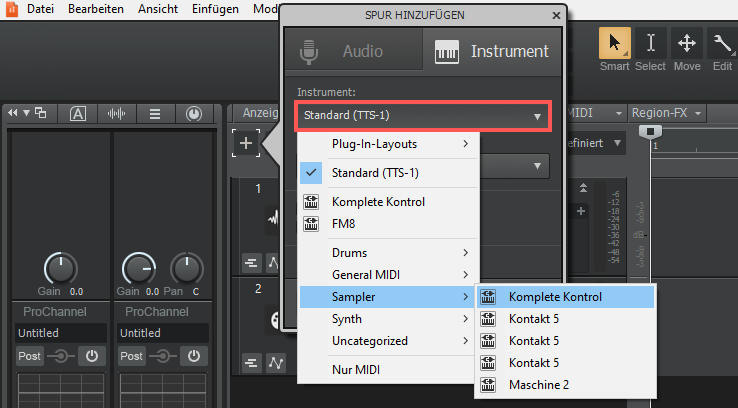Adjust right channel Gain knob
The width and height of the screenshot is (738, 408).
(x=139, y=268)
